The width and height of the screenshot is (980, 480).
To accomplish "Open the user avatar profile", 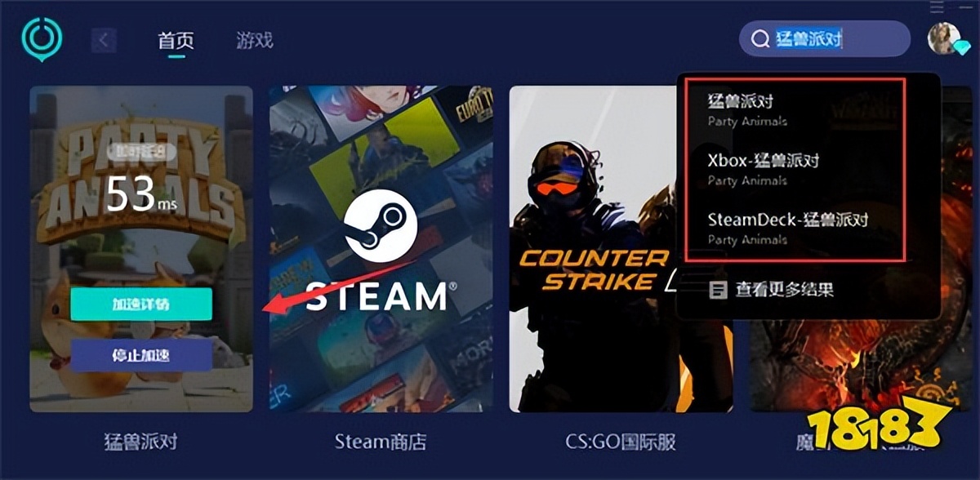I will pos(943,38).
